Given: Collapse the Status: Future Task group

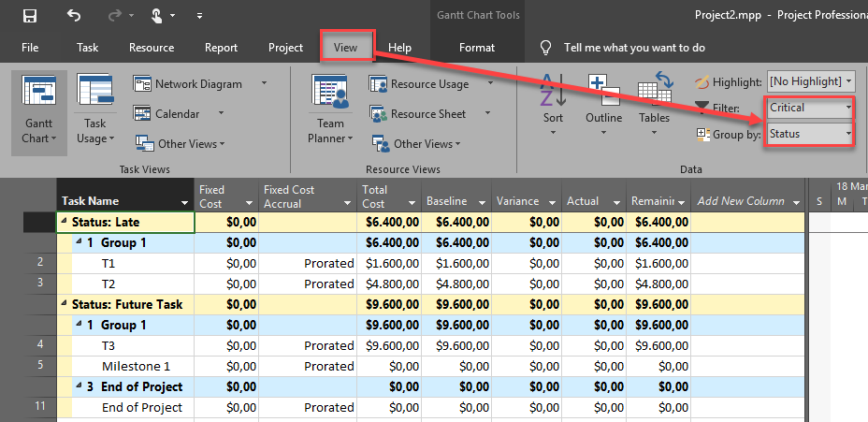Looking at the screenshot, I should (65, 305).
